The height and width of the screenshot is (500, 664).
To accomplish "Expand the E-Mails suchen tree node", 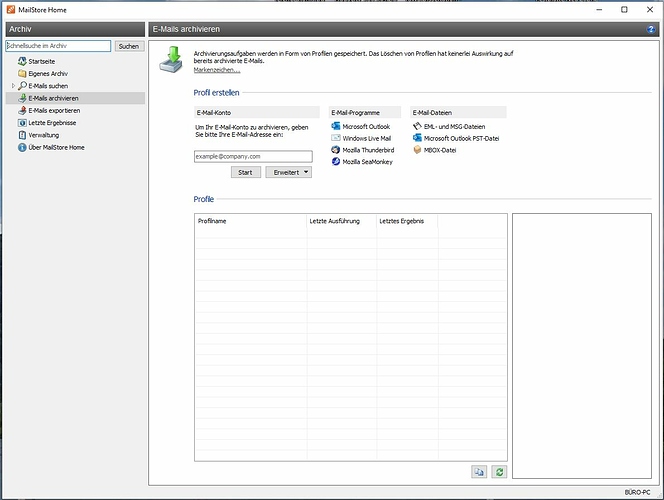I will click(13, 86).
